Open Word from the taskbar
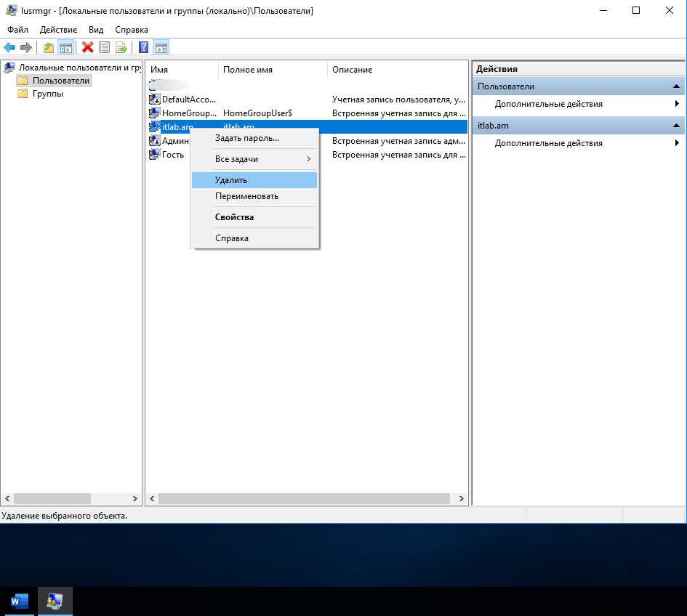This screenshot has width=687, height=616. pyautogui.click(x=19, y=601)
